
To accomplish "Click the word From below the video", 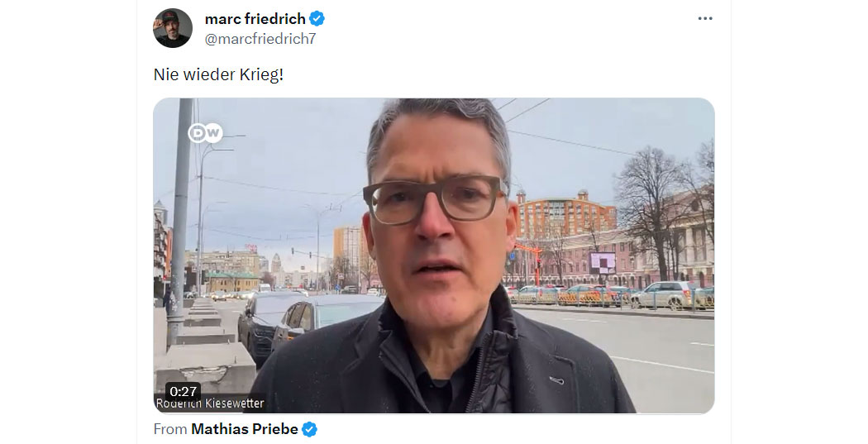I will tap(170, 428).
